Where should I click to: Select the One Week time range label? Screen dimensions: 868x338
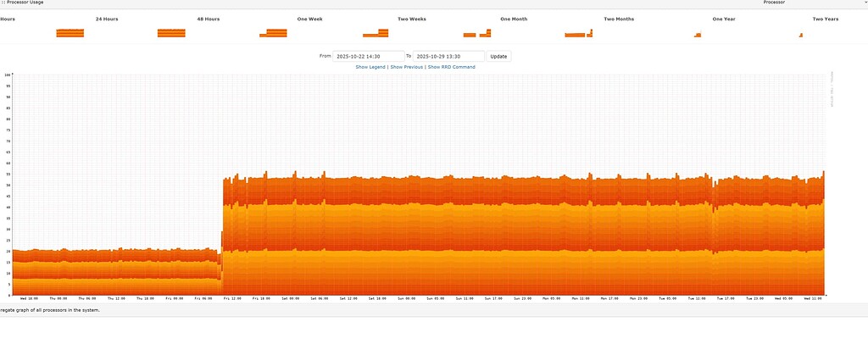309,19
